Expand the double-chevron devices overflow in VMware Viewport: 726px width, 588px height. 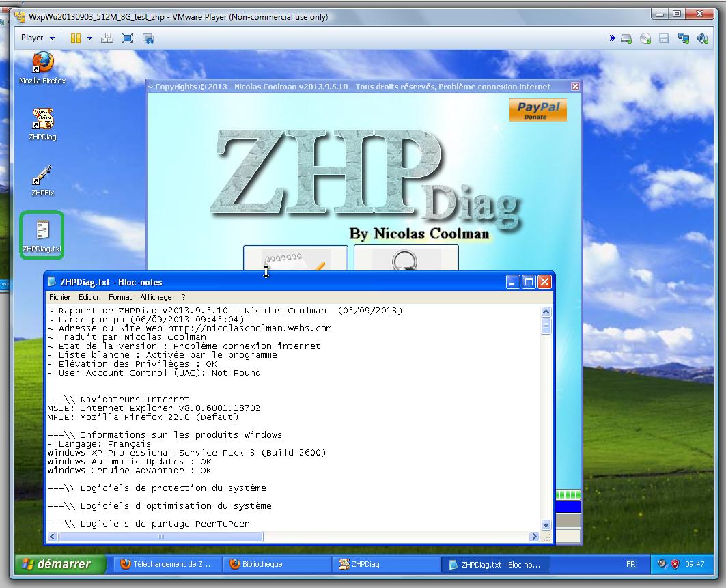tap(612, 38)
